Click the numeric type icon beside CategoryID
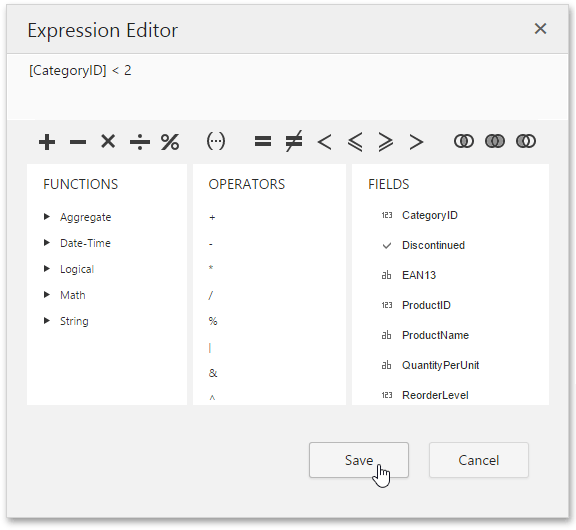576x530 pixels. (x=387, y=215)
